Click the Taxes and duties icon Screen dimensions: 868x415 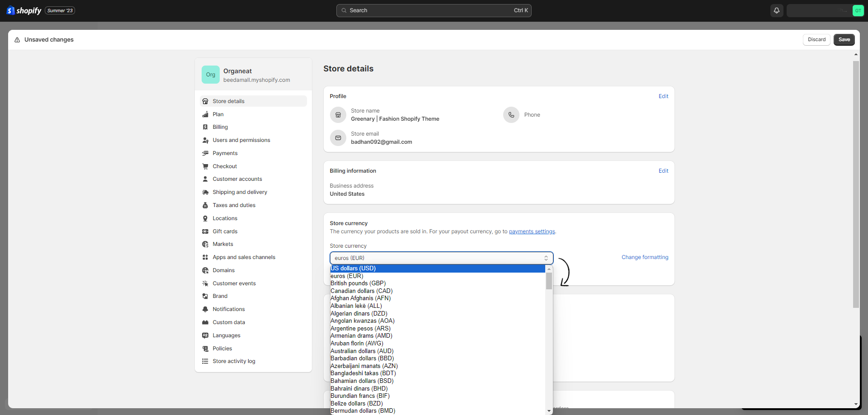pos(205,205)
